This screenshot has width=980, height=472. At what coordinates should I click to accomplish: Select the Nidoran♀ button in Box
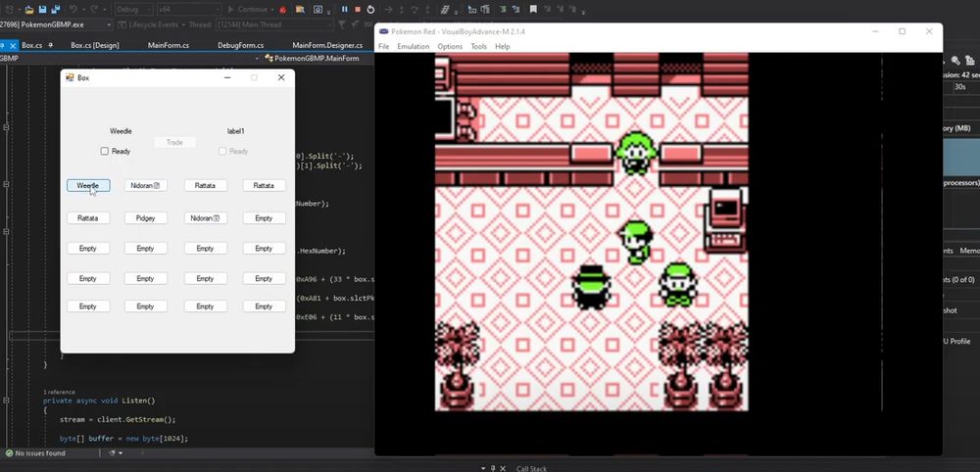tap(206, 218)
